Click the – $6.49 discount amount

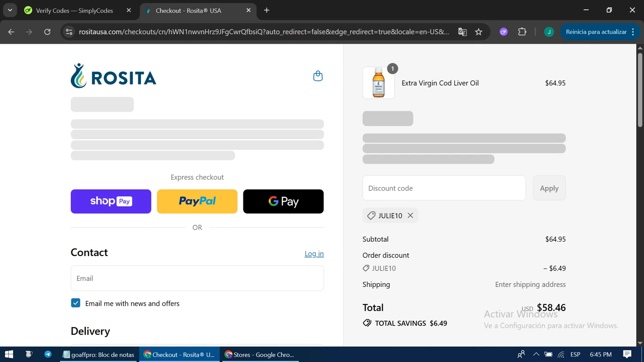pyautogui.click(x=555, y=268)
